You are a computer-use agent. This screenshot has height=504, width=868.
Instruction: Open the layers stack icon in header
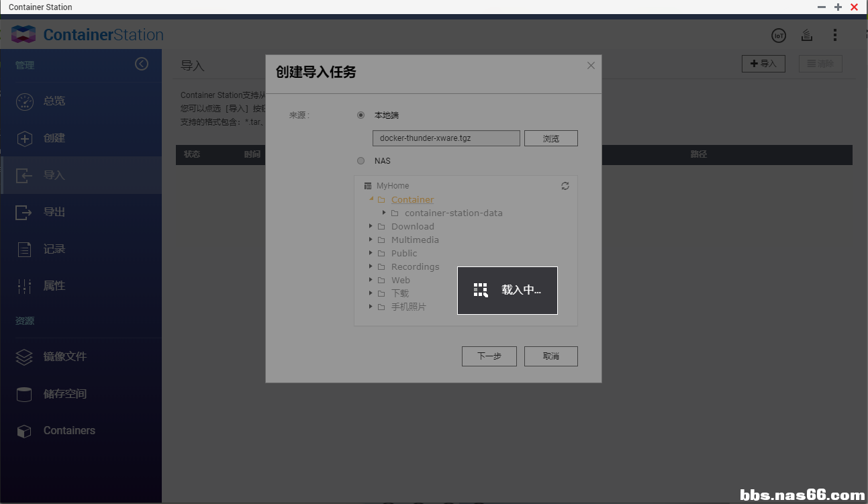[807, 36]
